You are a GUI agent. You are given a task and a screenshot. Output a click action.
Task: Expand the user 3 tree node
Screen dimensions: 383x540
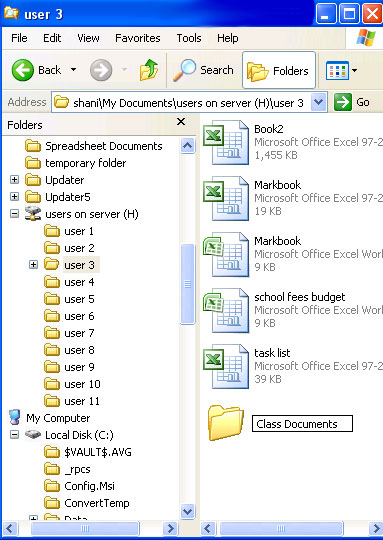(33, 265)
